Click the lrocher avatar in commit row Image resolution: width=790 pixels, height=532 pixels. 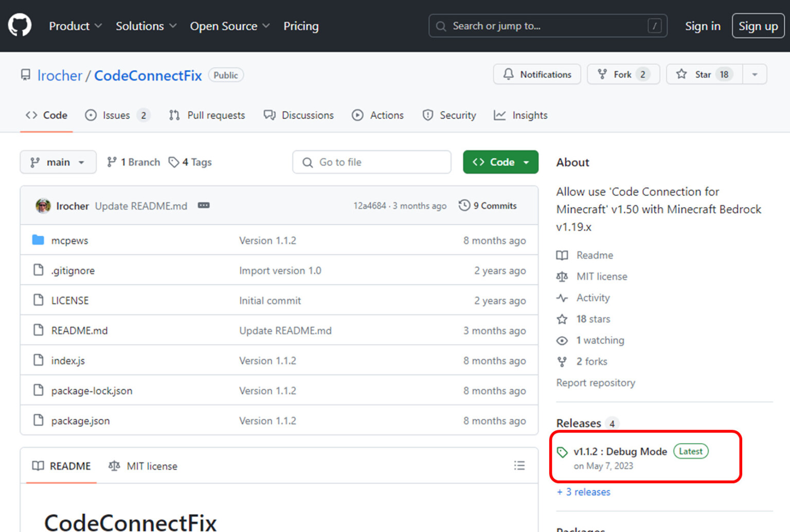(x=43, y=206)
